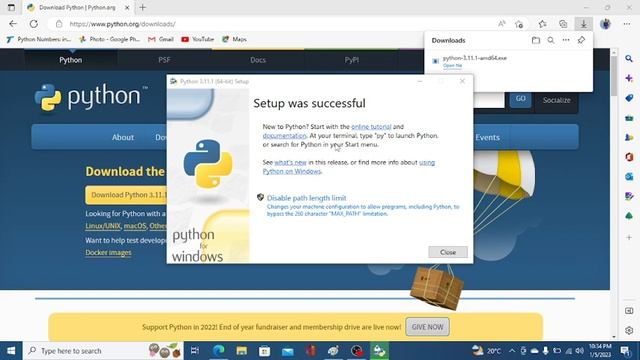Open Microsoft Store from the taskbar

coord(264,351)
